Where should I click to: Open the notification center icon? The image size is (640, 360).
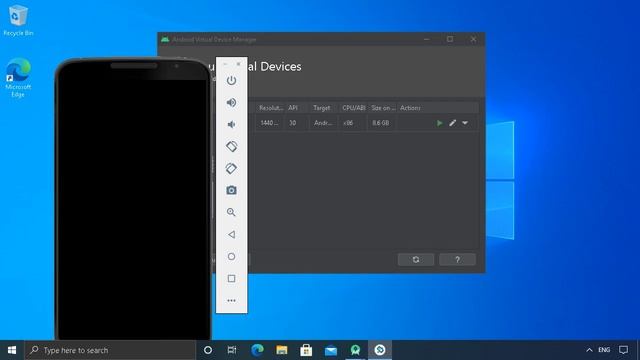(623, 350)
